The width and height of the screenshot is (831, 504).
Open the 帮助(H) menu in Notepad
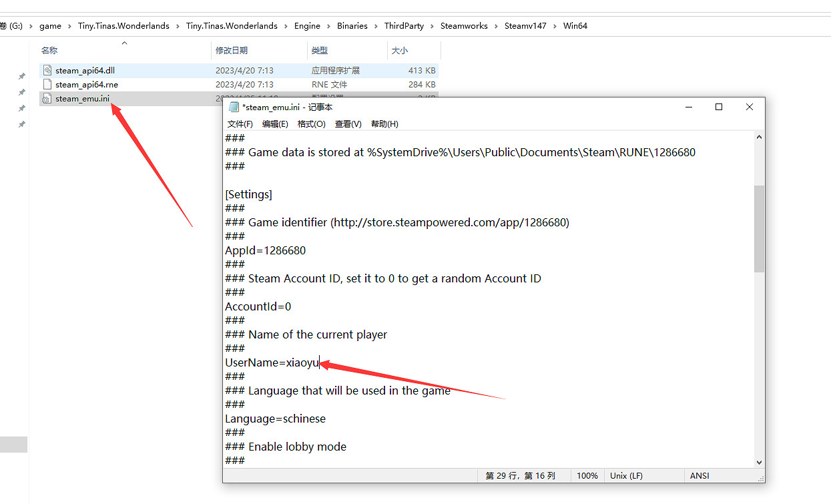[x=384, y=124]
